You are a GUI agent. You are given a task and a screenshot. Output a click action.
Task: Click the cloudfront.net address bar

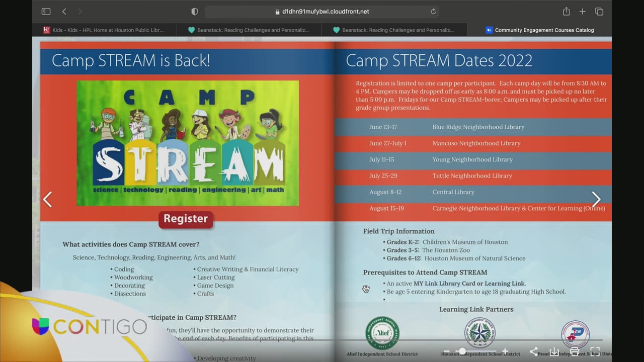[322, 12]
